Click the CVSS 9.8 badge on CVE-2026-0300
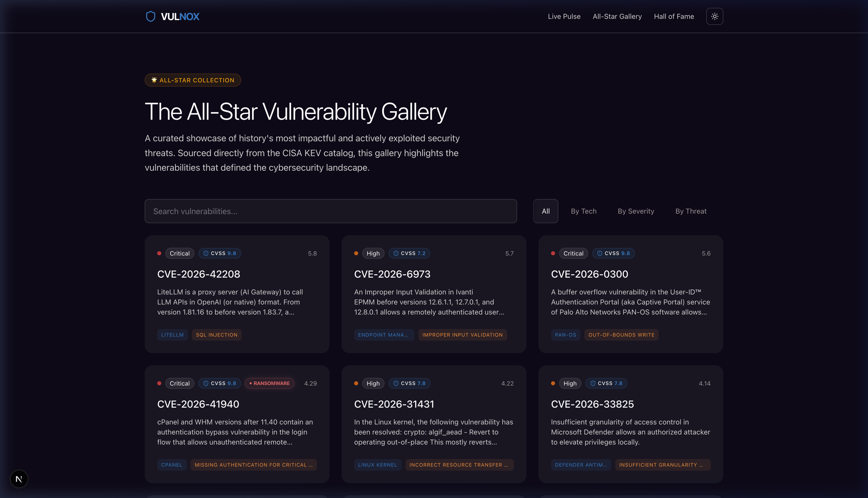Image resolution: width=868 pixels, height=498 pixels. point(613,254)
